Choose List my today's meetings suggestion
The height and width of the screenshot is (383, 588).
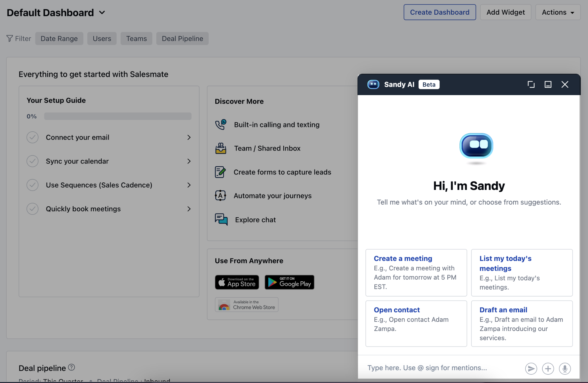522,273
